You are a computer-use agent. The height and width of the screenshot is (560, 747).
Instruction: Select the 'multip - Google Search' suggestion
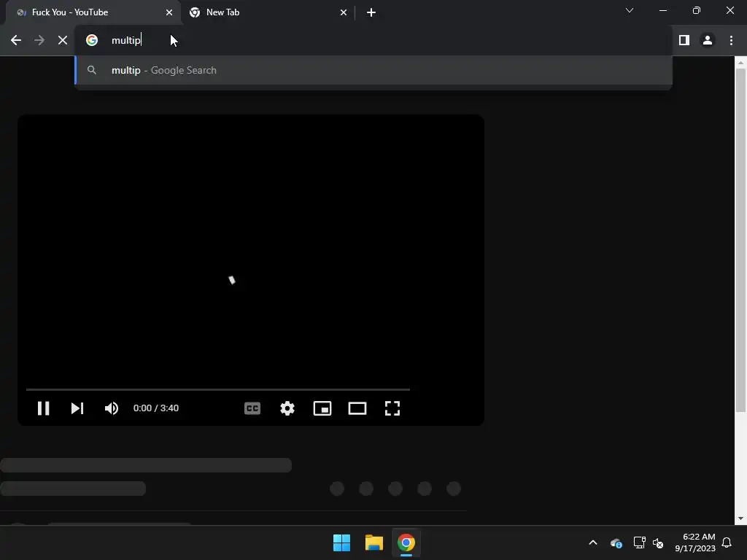373,70
